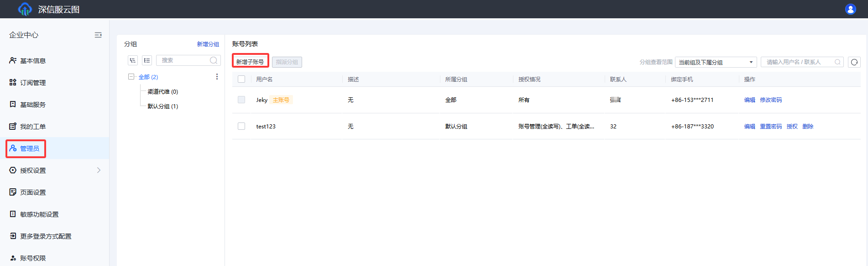Screen dimensions: 868x266
Task: Go to 我的工单 in the sidebar
Action: 33,127
